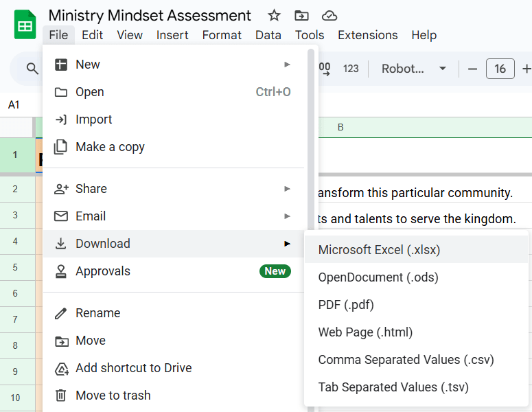Select row 5 header
This screenshot has width=532, height=412.
pyautogui.click(x=15, y=267)
